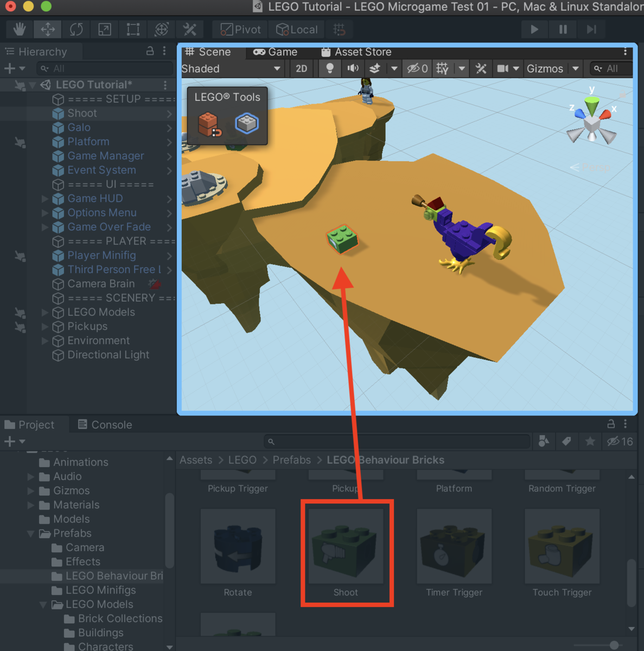Open the favorites star icon in Project
Viewport: 644px width, 651px height.
coord(590,442)
